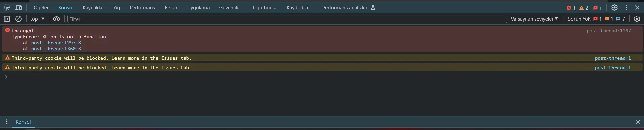
Task: Switch to the Performans tab
Action: (142, 7)
